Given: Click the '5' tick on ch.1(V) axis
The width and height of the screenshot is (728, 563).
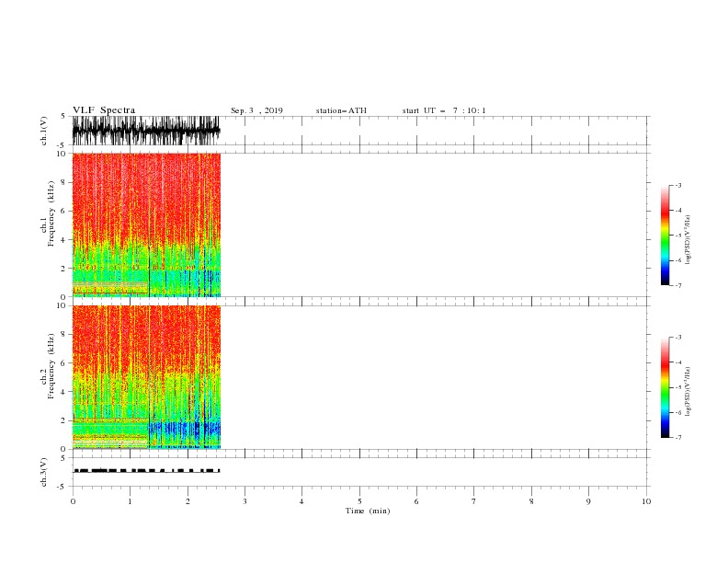Looking at the screenshot, I should (63, 116).
